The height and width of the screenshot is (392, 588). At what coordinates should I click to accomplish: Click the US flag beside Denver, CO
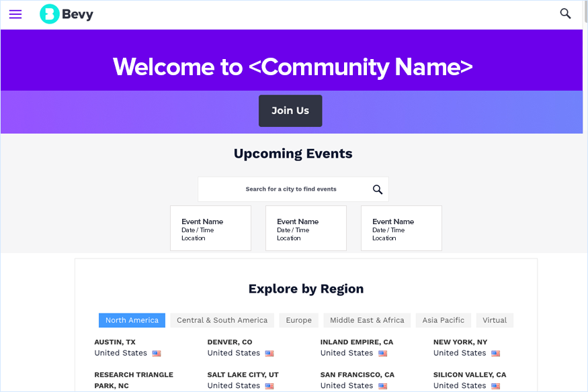[269, 353]
